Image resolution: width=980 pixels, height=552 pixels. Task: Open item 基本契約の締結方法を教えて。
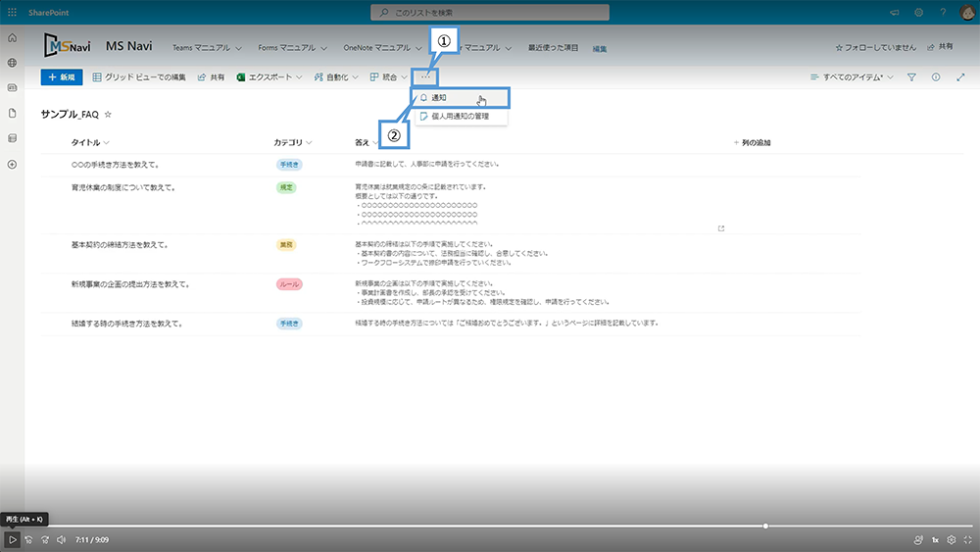click(x=120, y=245)
